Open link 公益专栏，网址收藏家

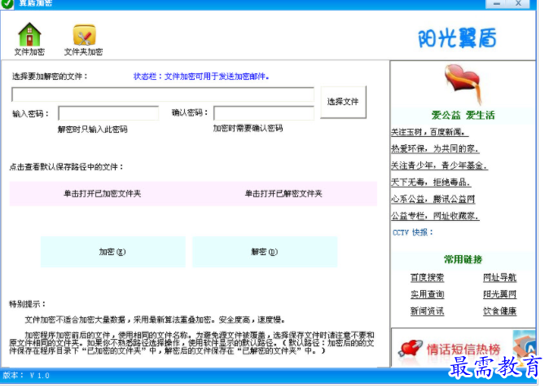pyautogui.click(x=435, y=216)
